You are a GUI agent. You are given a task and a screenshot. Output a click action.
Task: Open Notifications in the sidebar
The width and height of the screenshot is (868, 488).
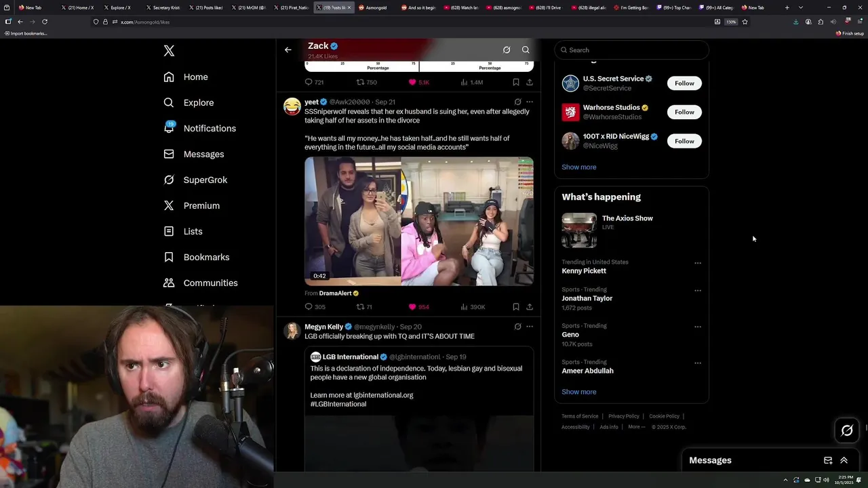pos(199,128)
